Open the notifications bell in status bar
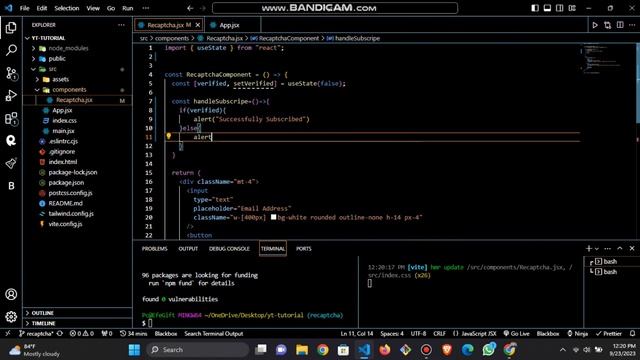Image resolution: width=640 pixels, height=360 pixels. point(632,333)
